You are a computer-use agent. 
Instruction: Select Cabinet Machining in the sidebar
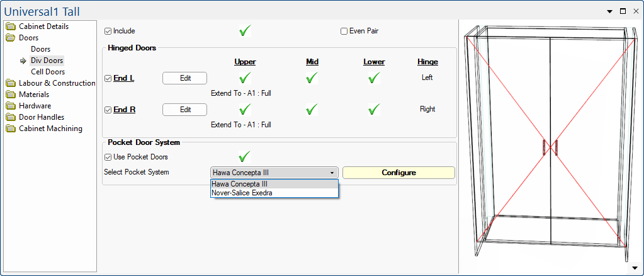[x=50, y=129]
